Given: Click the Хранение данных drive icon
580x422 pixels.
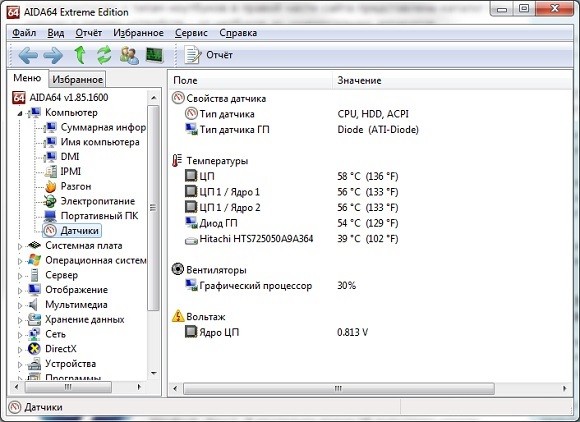Looking at the screenshot, I should [34, 319].
